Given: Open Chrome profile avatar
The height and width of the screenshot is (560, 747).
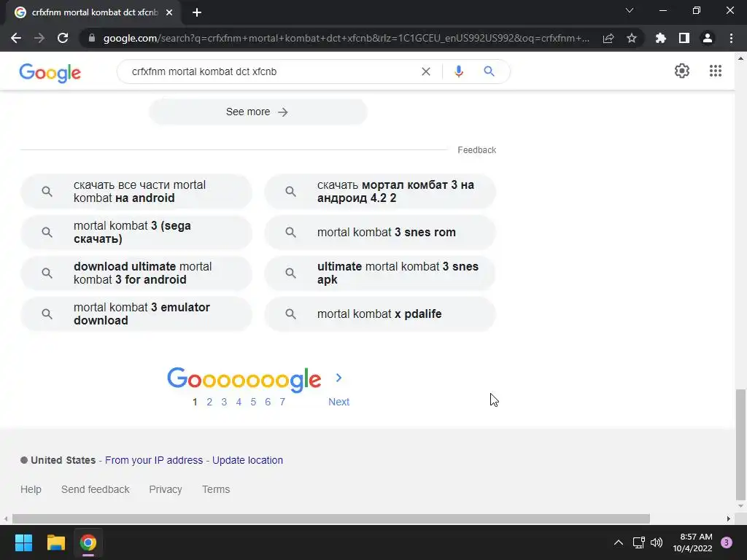Looking at the screenshot, I should point(708,38).
